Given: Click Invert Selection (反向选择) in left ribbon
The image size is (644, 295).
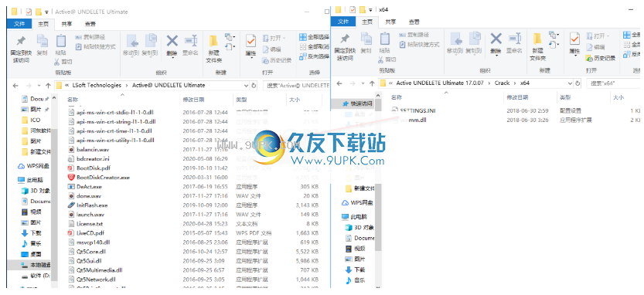Looking at the screenshot, I should point(314,56).
